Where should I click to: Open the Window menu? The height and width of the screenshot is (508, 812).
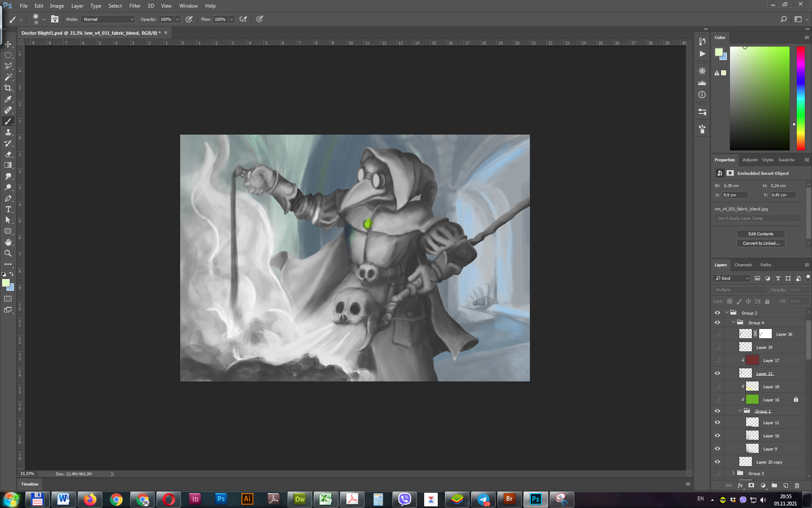coord(189,6)
